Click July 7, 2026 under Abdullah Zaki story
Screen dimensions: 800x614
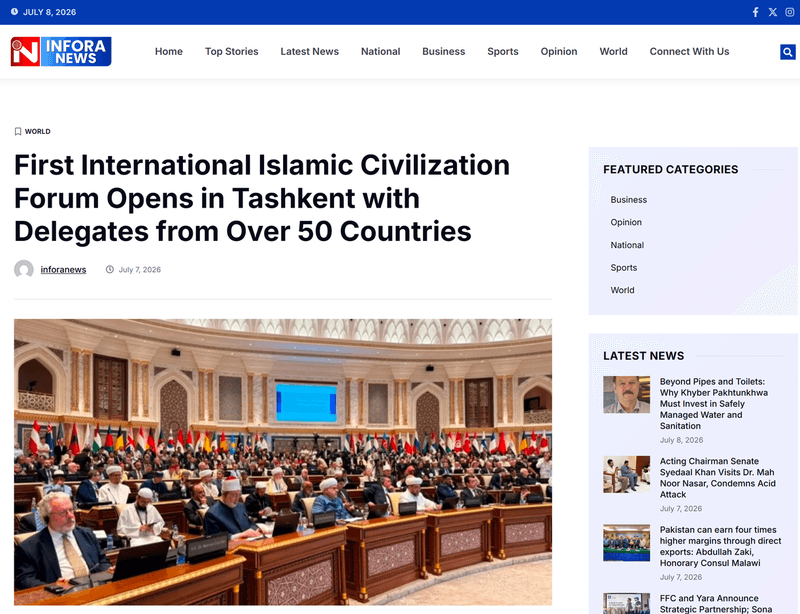coord(681,577)
